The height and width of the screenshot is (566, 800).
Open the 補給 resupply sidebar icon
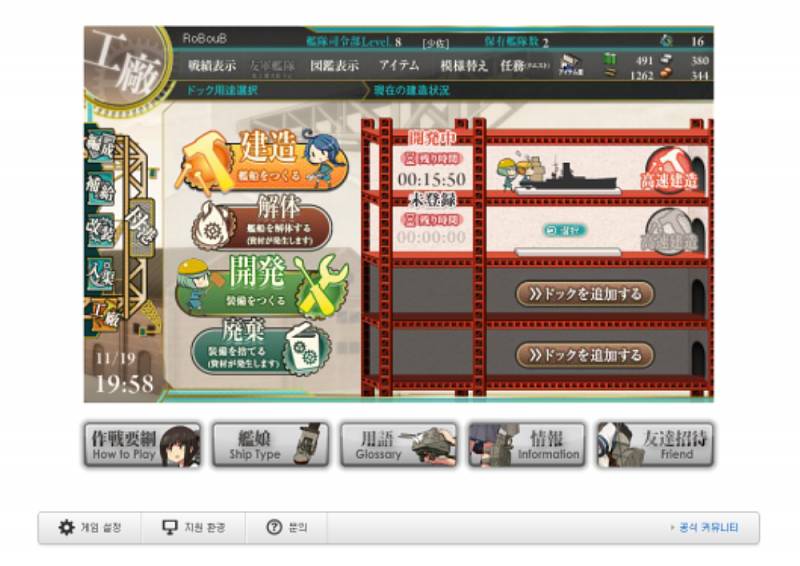(x=100, y=189)
